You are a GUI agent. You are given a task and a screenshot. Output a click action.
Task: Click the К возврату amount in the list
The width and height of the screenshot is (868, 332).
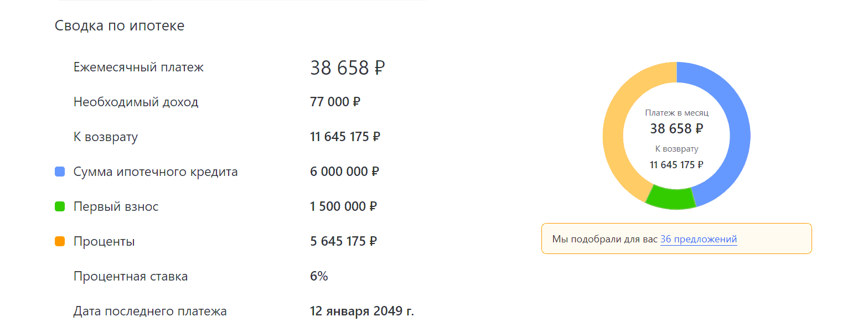coord(345,137)
